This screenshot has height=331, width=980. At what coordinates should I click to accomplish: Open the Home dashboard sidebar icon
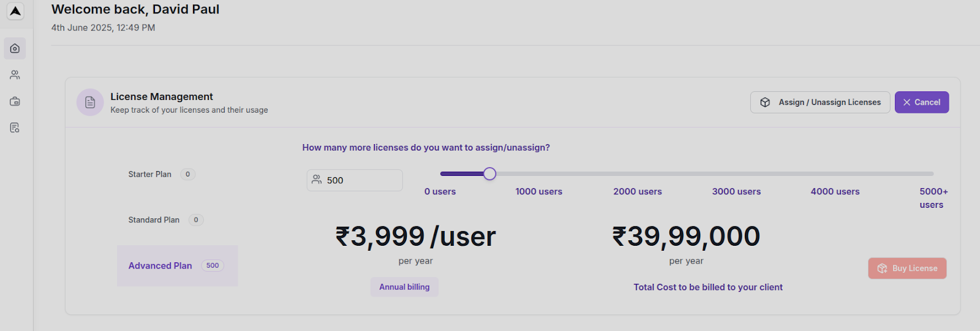click(15, 48)
